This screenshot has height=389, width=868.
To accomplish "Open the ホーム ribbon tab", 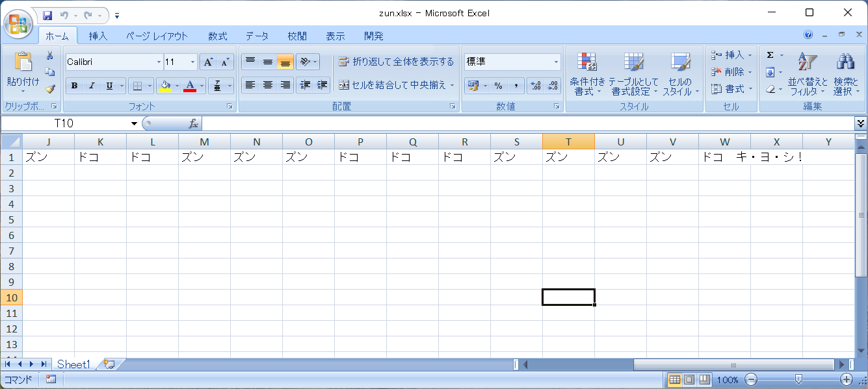I will 58,36.
